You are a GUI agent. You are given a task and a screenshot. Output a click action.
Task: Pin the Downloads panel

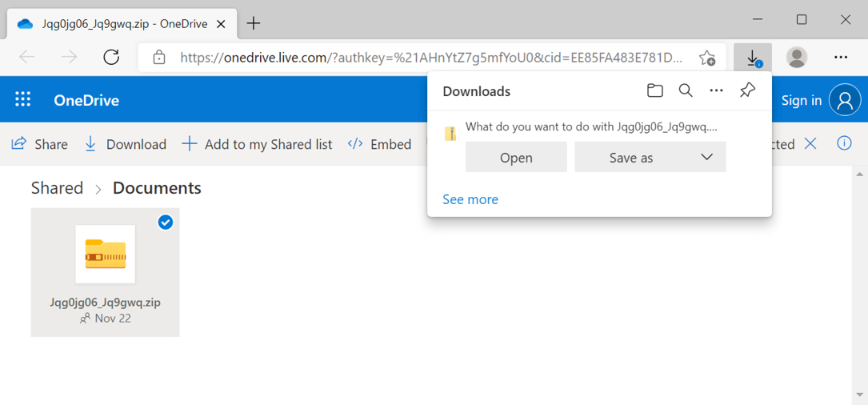(x=747, y=91)
